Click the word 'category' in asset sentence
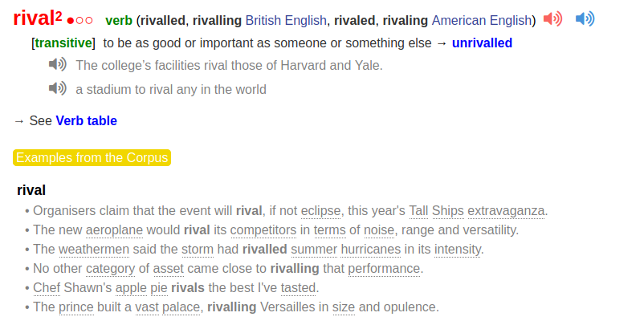644x329 pixels. 110,269
